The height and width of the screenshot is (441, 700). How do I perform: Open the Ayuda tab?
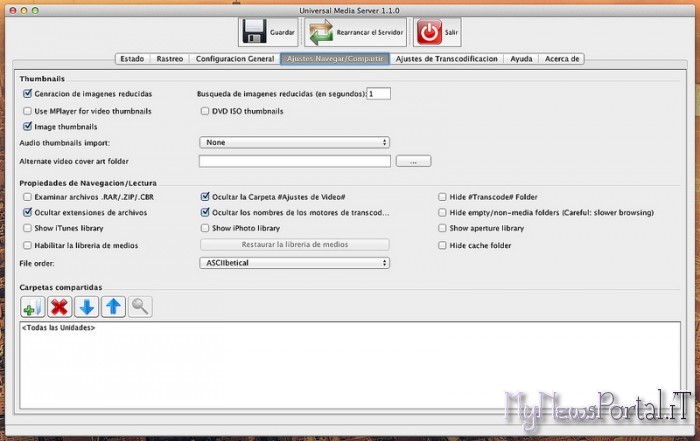(x=521, y=59)
